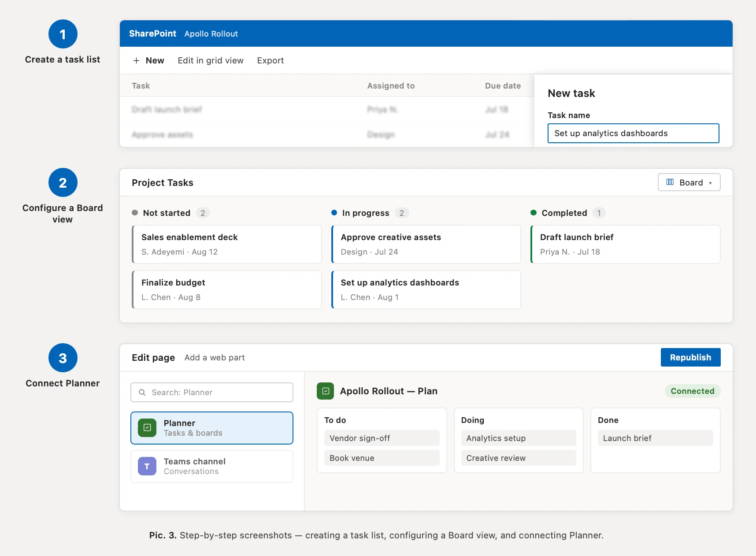Open Set up analytics dashboards card
This screenshot has width=756, height=556.
click(426, 290)
